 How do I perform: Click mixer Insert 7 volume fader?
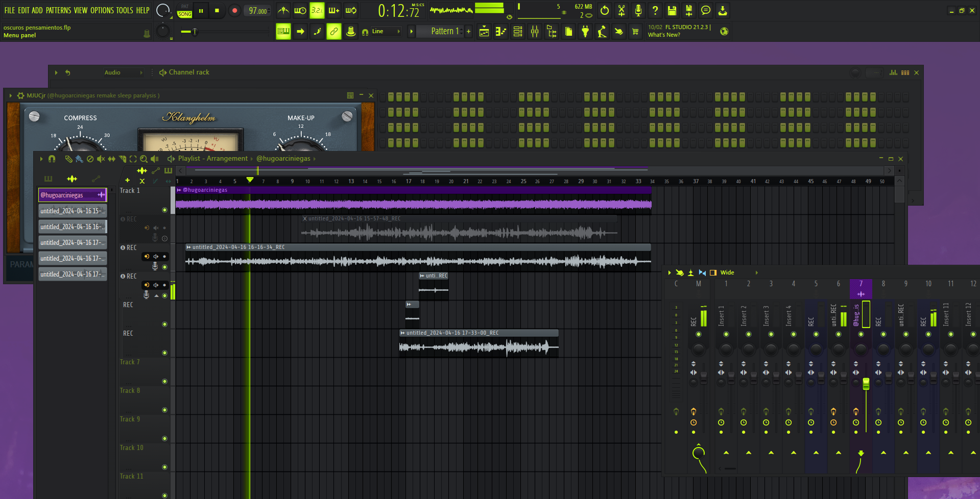click(x=866, y=384)
